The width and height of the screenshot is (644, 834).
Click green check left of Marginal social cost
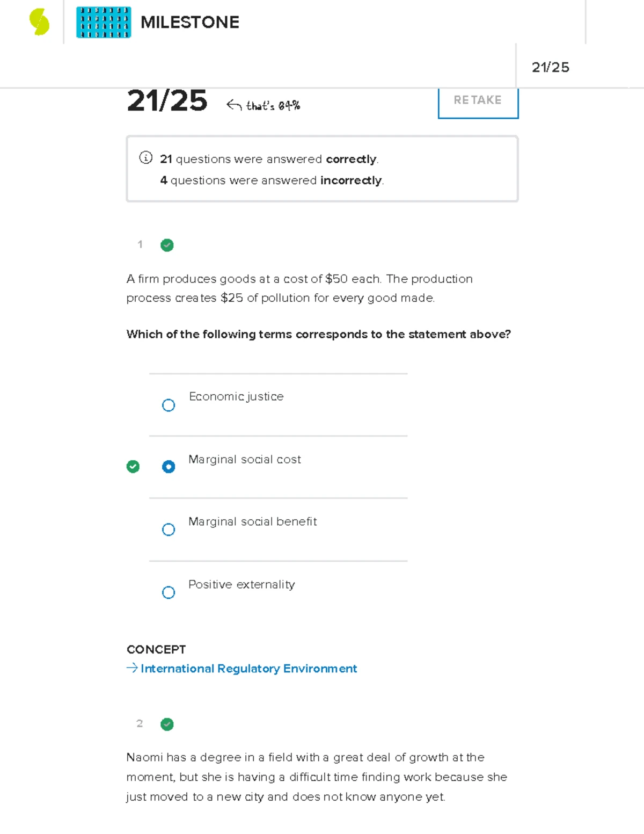coord(133,466)
